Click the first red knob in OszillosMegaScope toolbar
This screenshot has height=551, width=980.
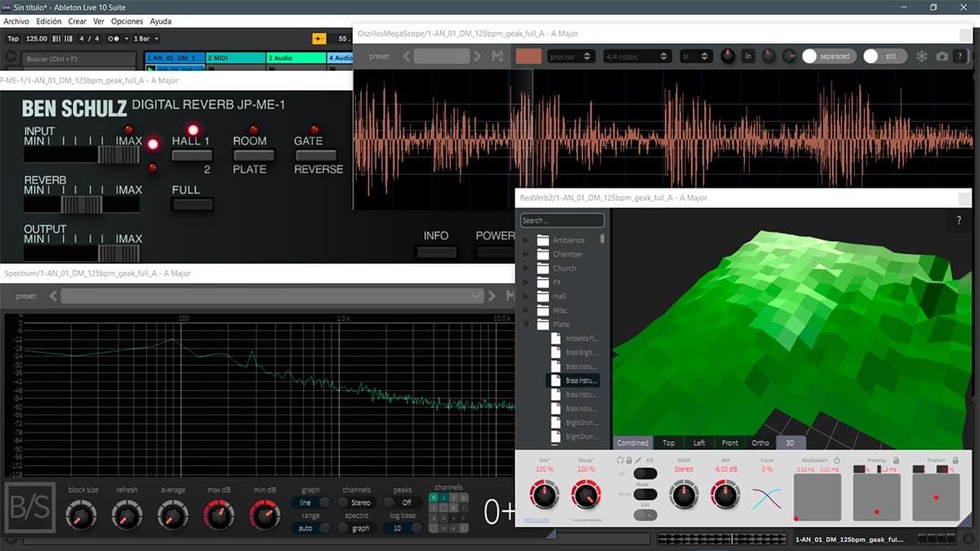[728, 56]
